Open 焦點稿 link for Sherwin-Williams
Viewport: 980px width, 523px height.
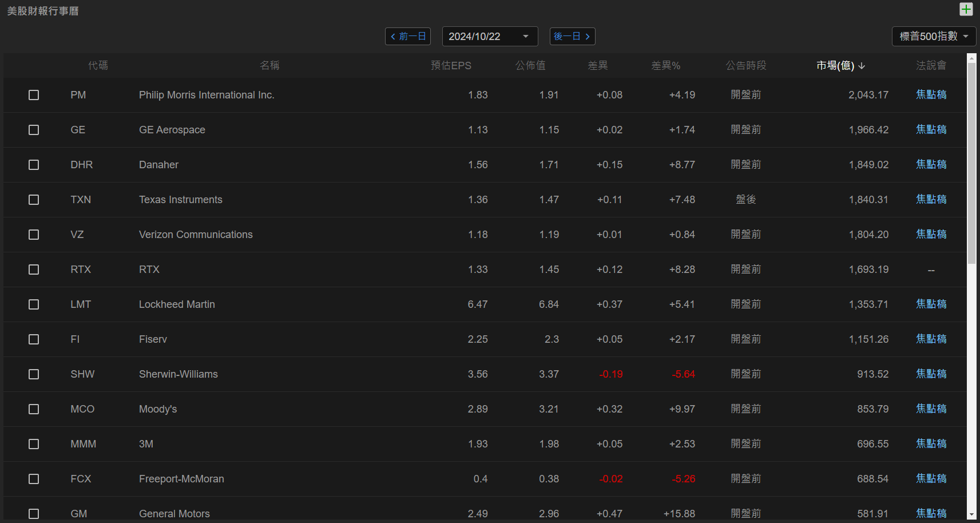[931, 374]
